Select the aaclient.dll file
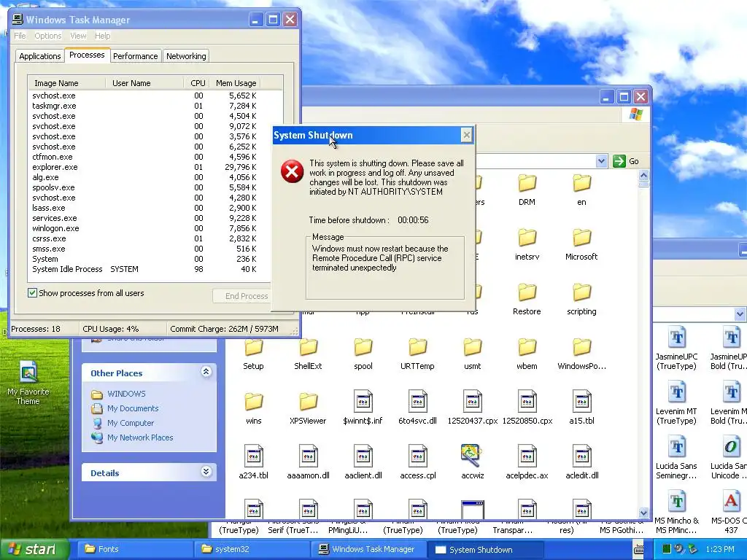Viewport: 747px width, 560px height. [x=363, y=462]
